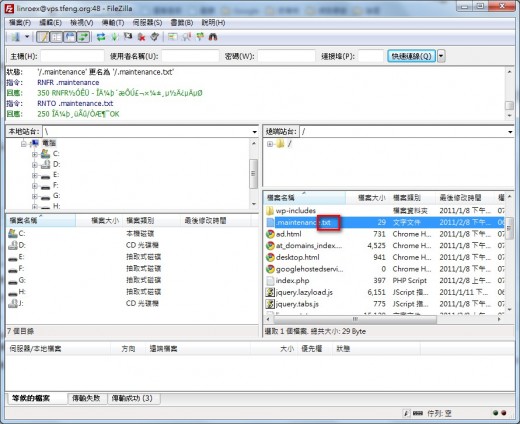Click the binoculars file search icon
The width and height of the screenshot is (520, 424).
[213, 37]
